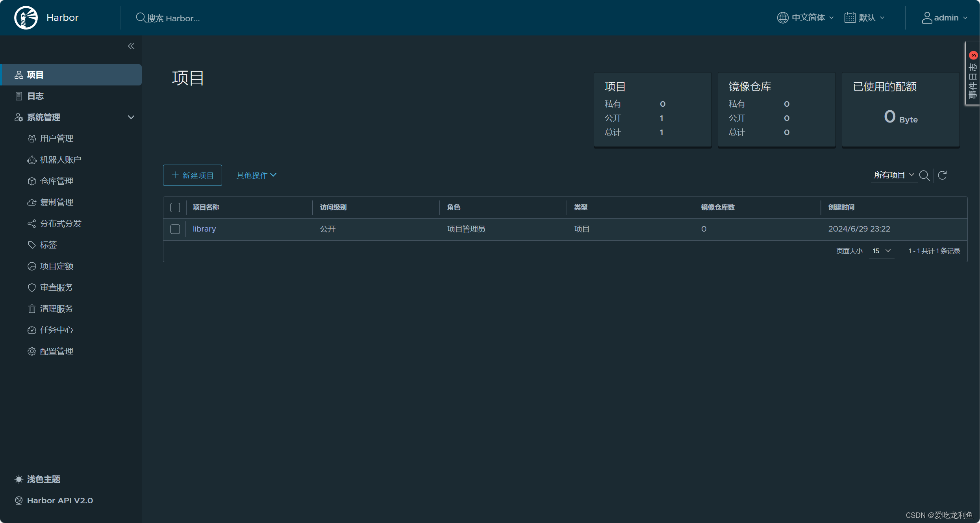Viewport: 980px width, 523px height.
Task: Collapse the sidebar with double-chevron icon
Action: [x=131, y=46]
